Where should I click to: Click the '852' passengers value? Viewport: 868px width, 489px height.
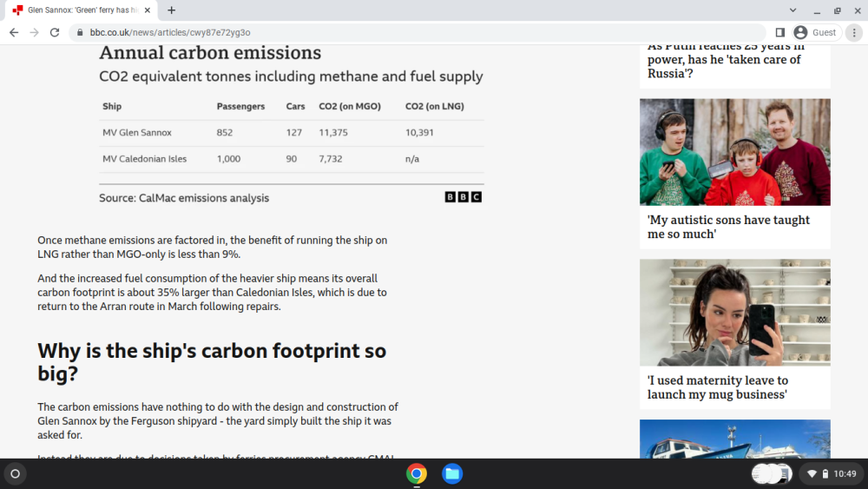[225, 132]
